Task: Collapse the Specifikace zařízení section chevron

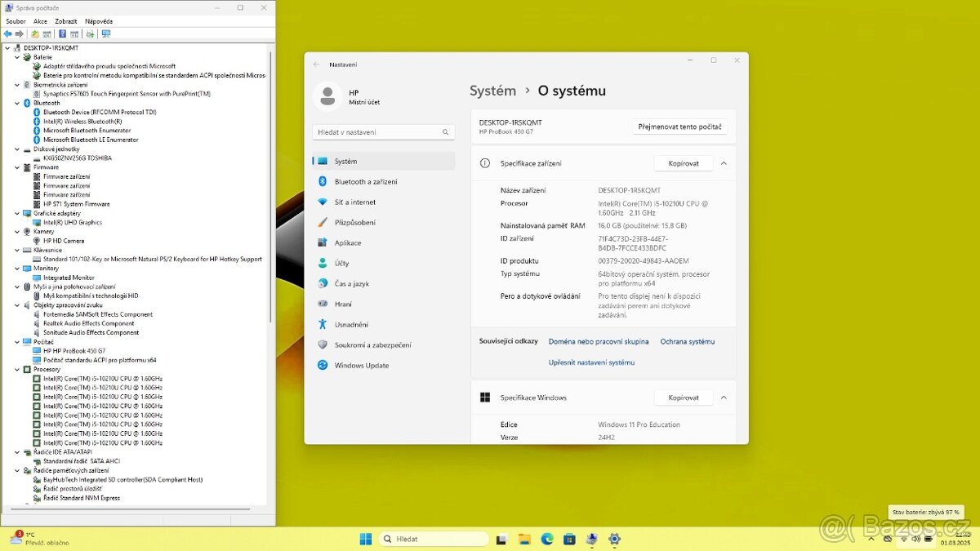Action: 724,163
